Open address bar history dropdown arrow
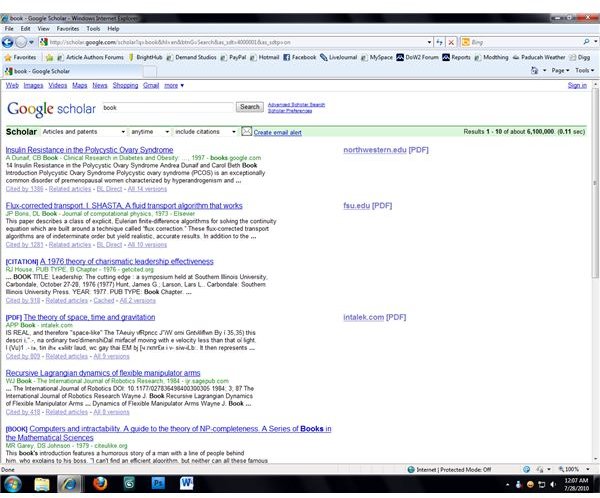600x498 pixels. [x=429, y=42]
